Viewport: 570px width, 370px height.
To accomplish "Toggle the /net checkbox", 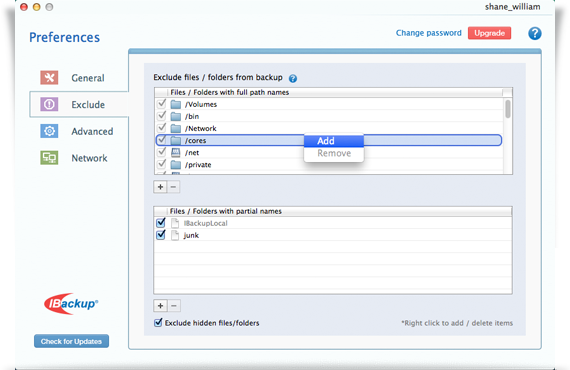I will [x=161, y=152].
